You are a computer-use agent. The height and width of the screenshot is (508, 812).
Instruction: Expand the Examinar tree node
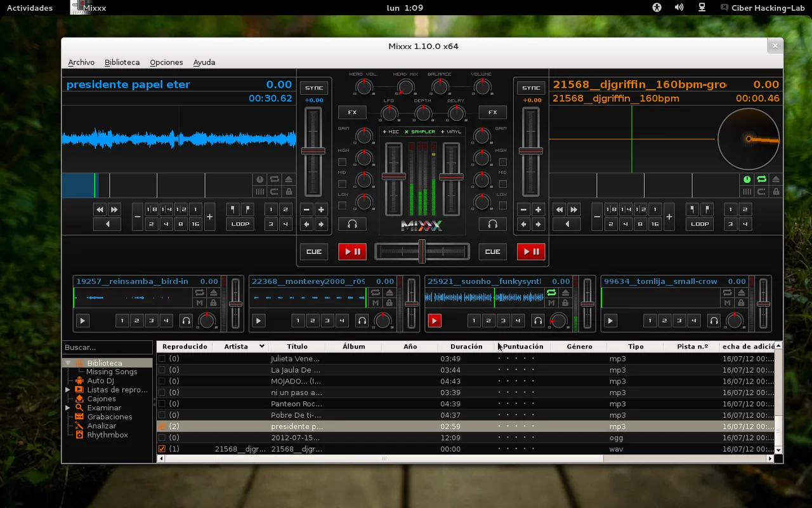[67, 408]
